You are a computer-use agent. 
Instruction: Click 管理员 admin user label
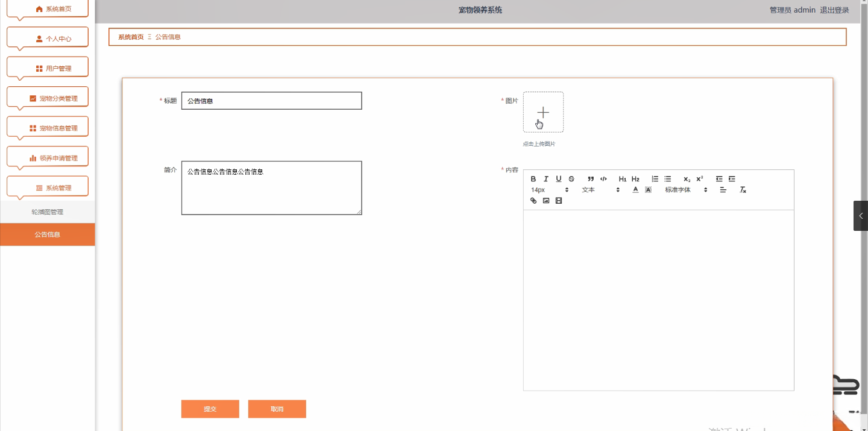(792, 10)
